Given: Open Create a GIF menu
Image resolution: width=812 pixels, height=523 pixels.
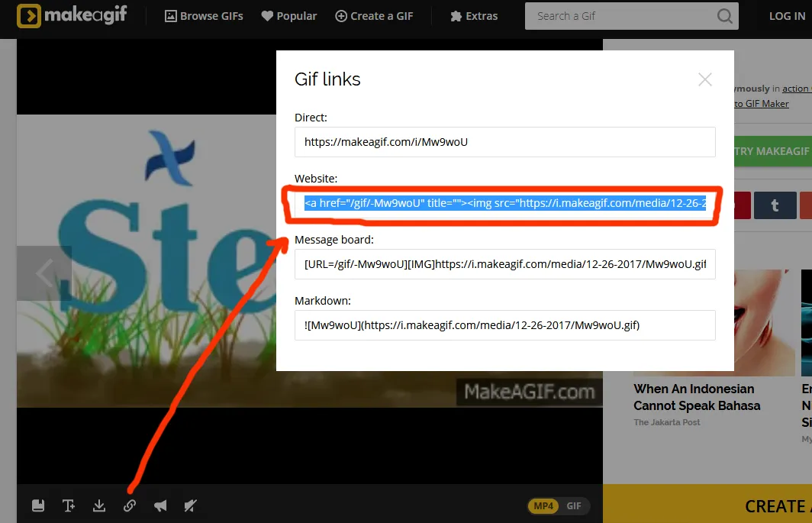Looking at the screenshot, I should click(374, 16).
